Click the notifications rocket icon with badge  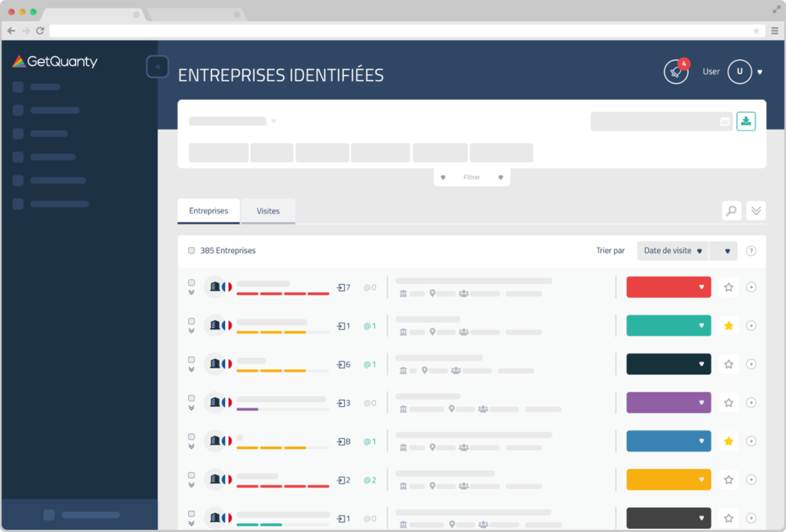[675, 71]
